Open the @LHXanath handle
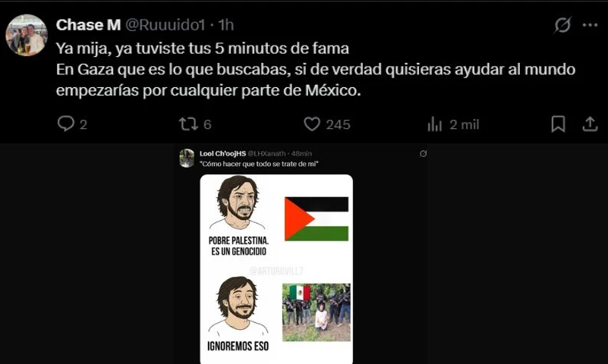This screenshot has height=364, width=608. (x=266, y=154)
